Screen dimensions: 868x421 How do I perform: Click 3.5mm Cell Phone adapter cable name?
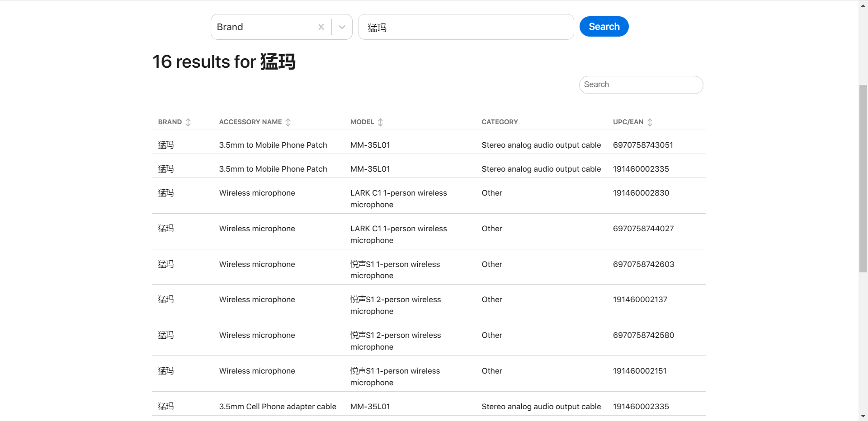278,407
